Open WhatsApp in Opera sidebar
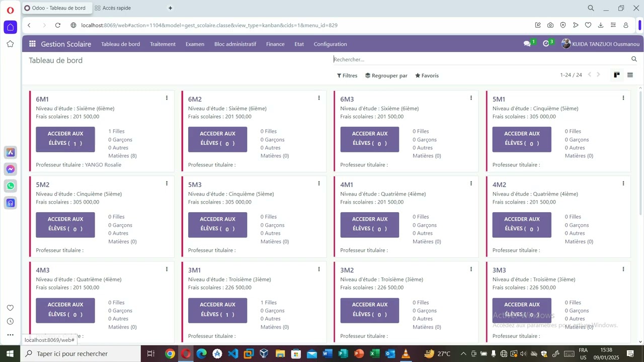 (x=10, y=186)
